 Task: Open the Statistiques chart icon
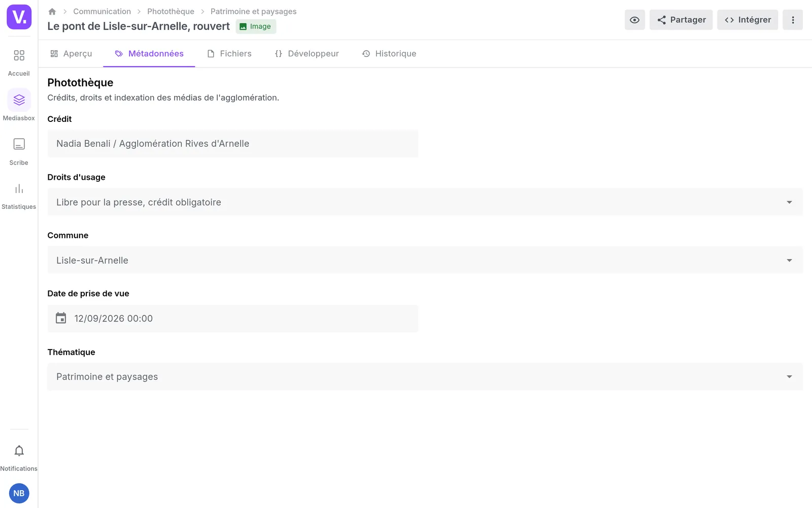point(19,189)
